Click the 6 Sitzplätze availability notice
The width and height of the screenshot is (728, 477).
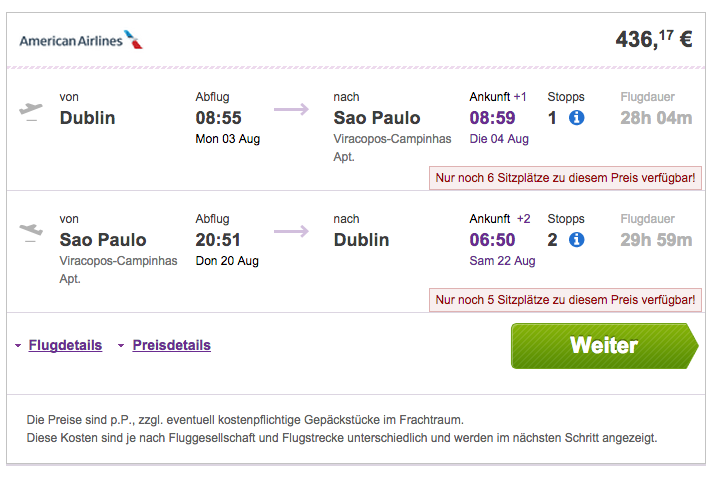(565, 178)
